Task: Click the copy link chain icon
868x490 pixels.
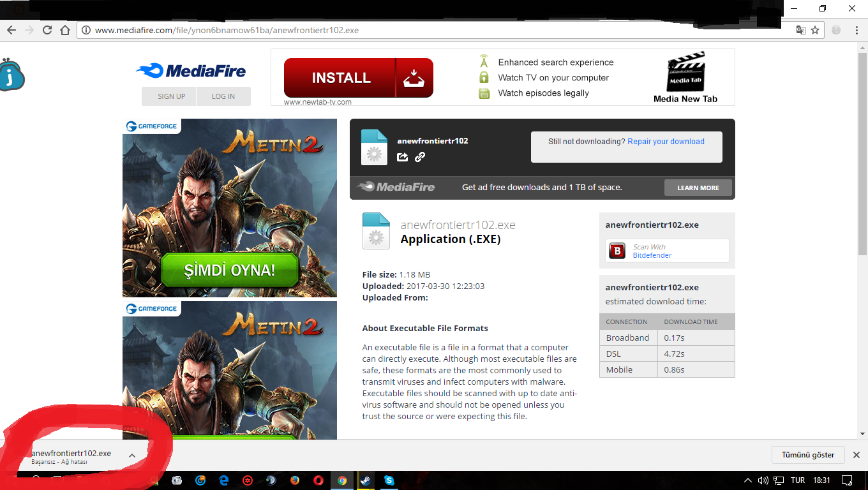Action: pos(420,157)
